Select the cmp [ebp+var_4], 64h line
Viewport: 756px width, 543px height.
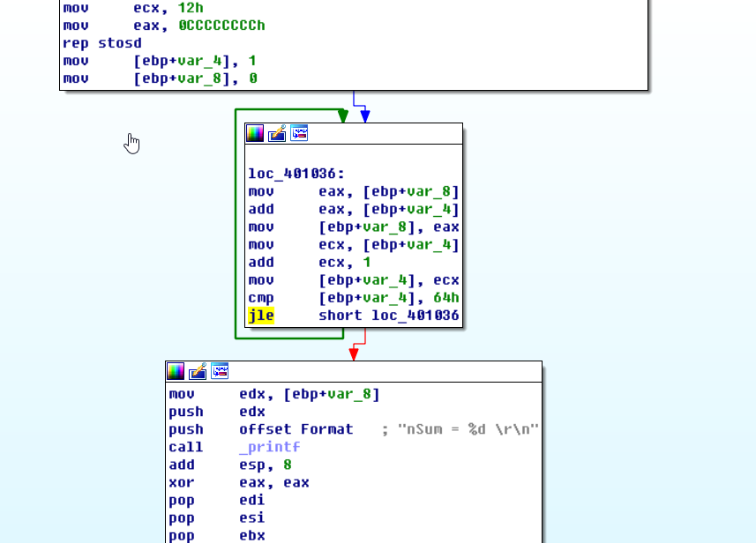click(353, 298)
